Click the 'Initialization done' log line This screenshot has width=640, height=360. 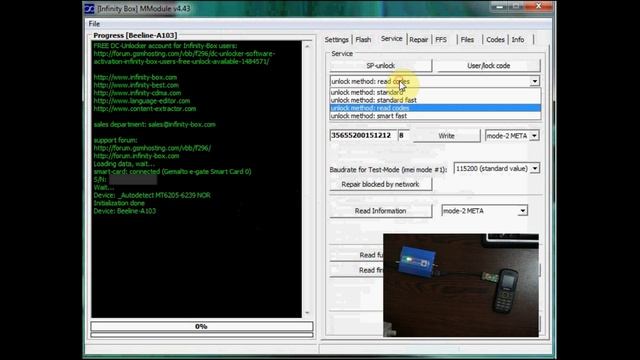[x=119, y=203]
